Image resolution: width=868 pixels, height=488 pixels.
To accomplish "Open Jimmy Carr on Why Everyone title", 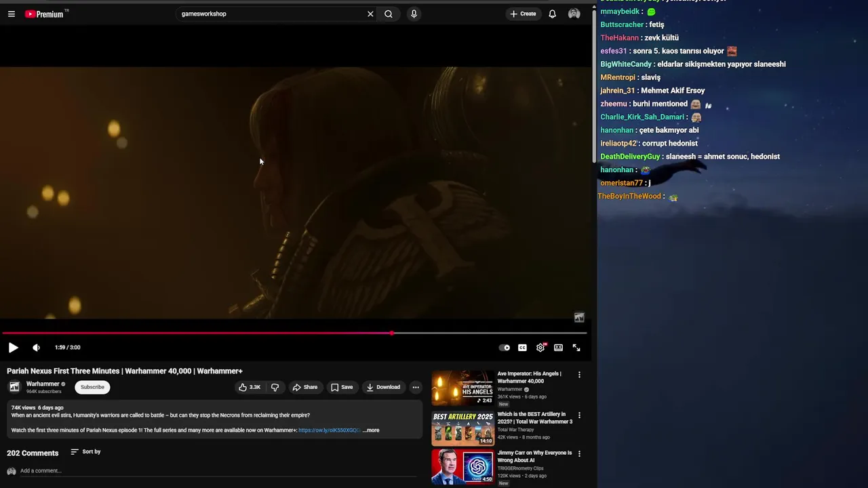I will [535, 456].
